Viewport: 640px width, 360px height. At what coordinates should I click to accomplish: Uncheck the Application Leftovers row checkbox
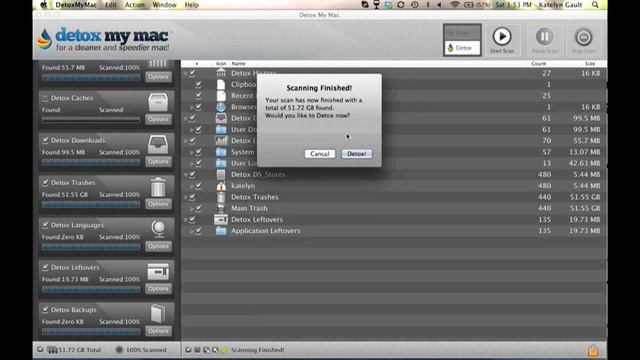pos(198,231)
